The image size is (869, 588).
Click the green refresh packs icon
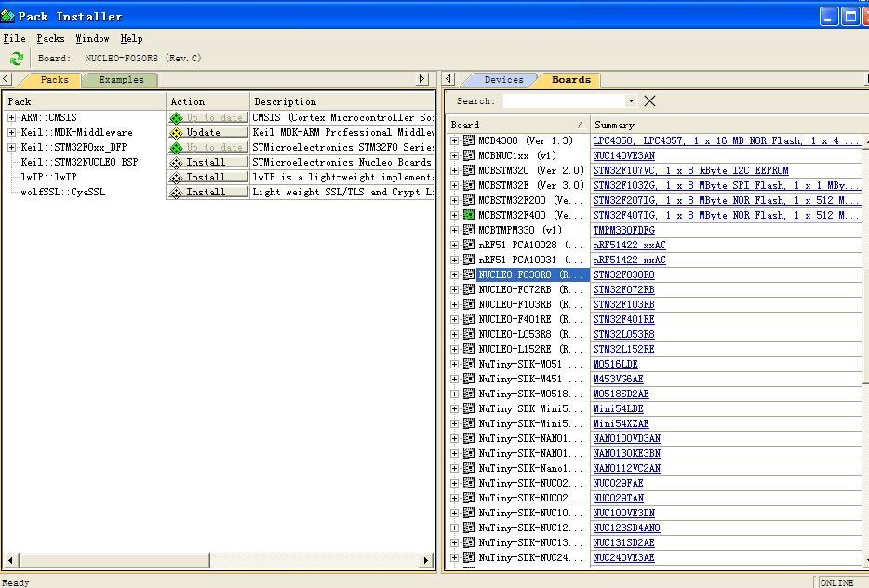(17, 59)
